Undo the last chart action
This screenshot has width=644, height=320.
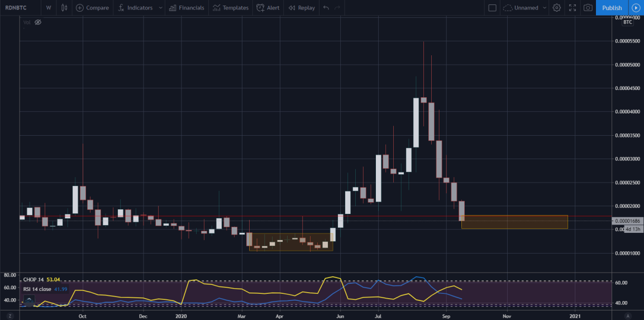(x=326, y=8)
